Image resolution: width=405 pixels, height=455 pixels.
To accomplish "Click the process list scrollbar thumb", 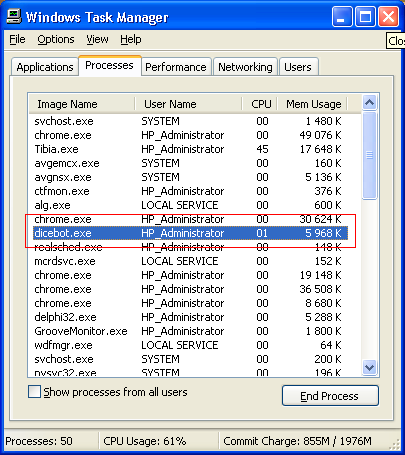I will [x=369, y=155].
